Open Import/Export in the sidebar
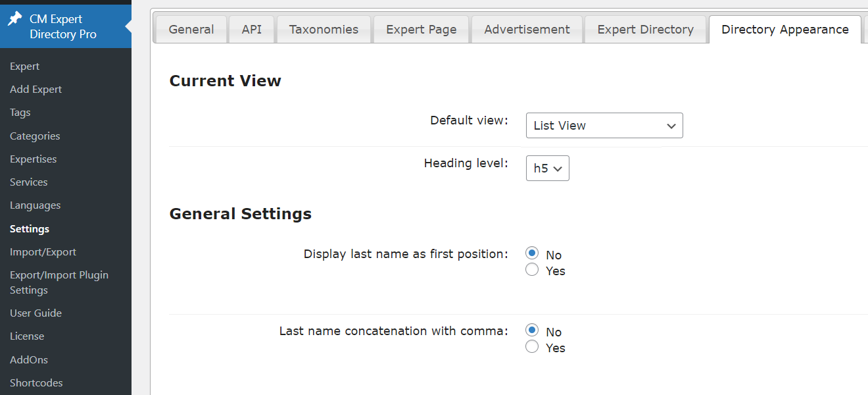 point(43,252)
